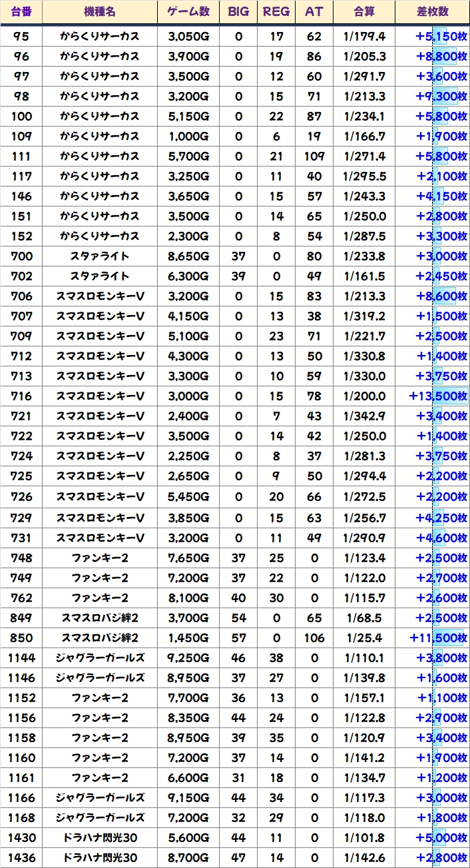This screenshot has height=868, width=470.
Task: Click ドラハナ閃光30 in row 1430
Action: tap(100, 837)
